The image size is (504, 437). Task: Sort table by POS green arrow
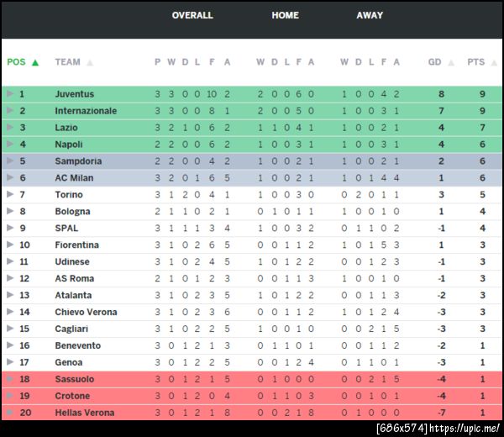coord(35,62)
